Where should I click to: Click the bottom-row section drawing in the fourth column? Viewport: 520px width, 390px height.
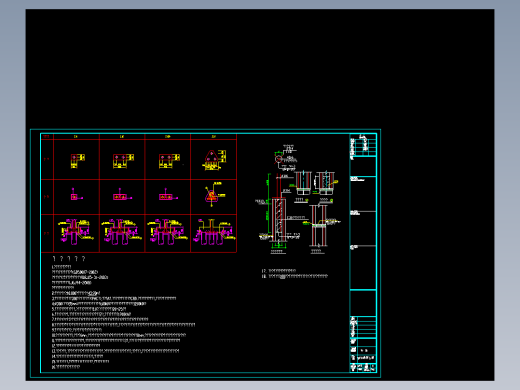tap(214, 232)
